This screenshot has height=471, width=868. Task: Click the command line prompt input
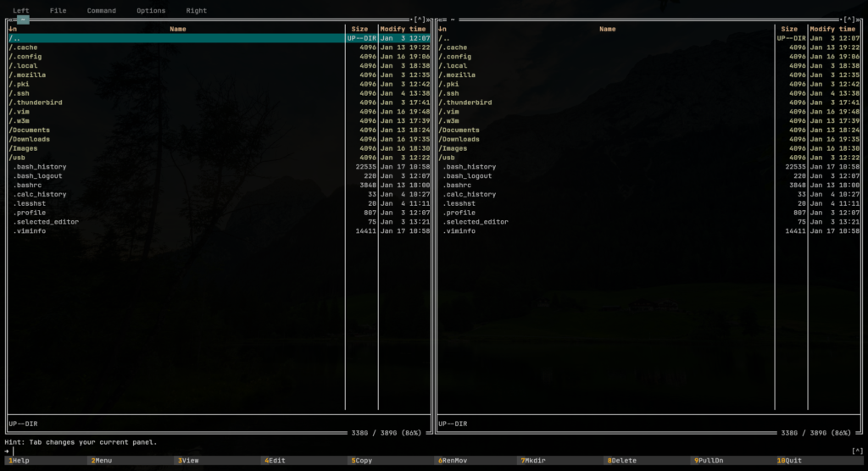click(x=431, y=451)
